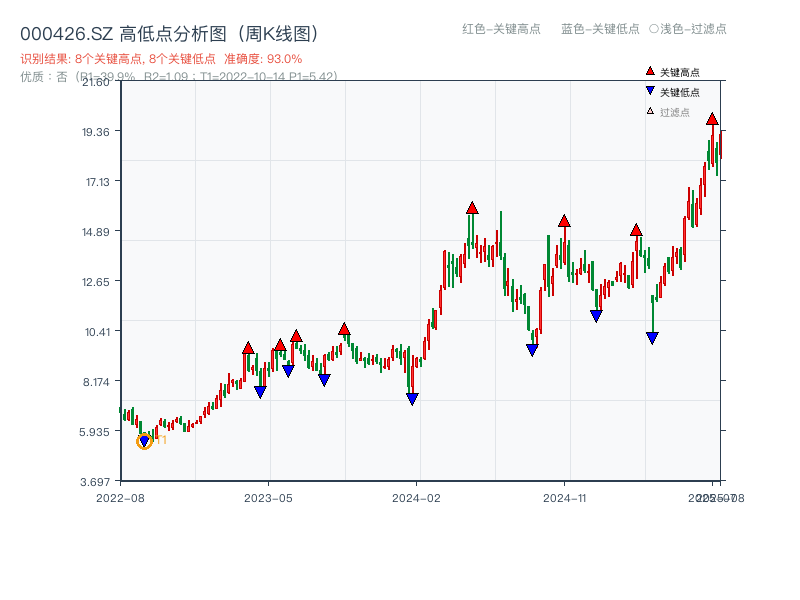
Task: Click the 优质：否 status line
Action: [x=179, y=77]
